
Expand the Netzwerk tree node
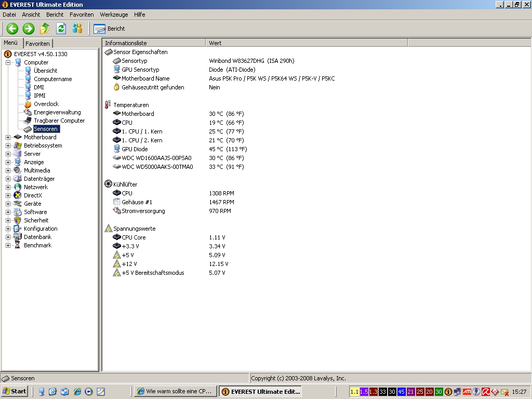(x=8, y=187)
